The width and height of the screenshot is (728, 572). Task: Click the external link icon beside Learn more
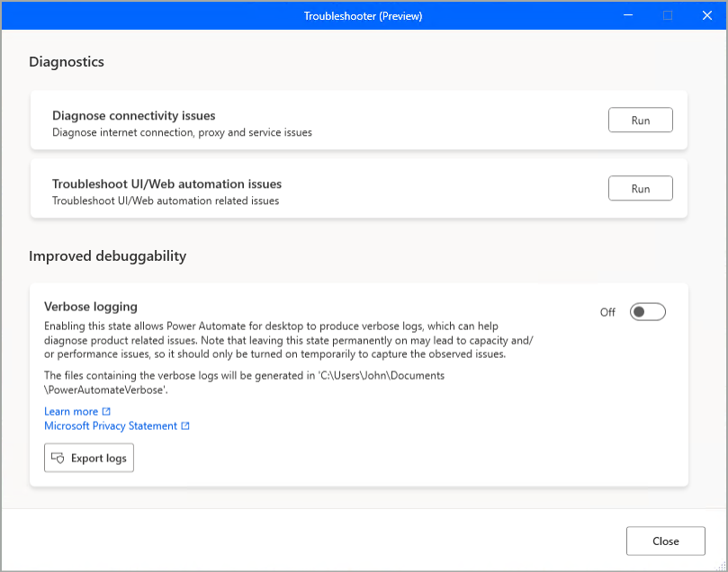[x=104, y=411]
